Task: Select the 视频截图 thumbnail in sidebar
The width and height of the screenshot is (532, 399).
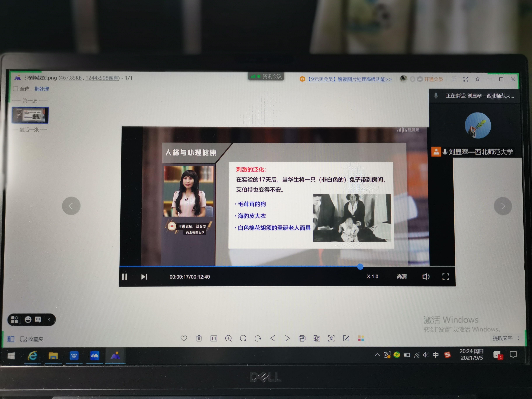Action: click(x=30, y=115)
